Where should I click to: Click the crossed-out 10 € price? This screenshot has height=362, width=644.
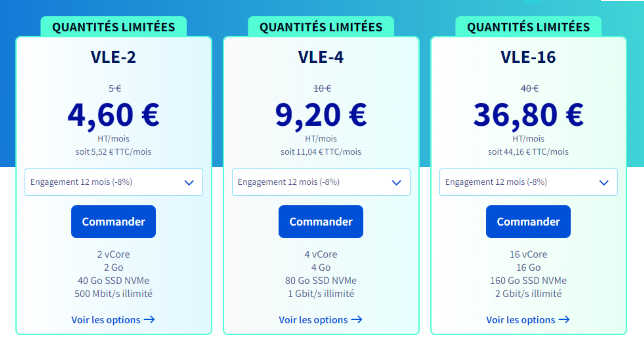(x=322, y=88)
